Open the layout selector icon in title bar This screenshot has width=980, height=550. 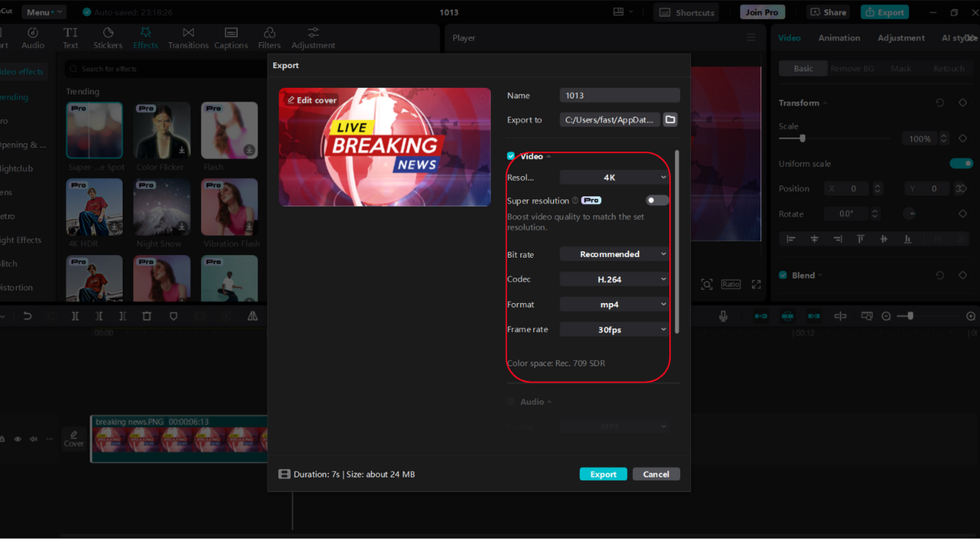622,12
